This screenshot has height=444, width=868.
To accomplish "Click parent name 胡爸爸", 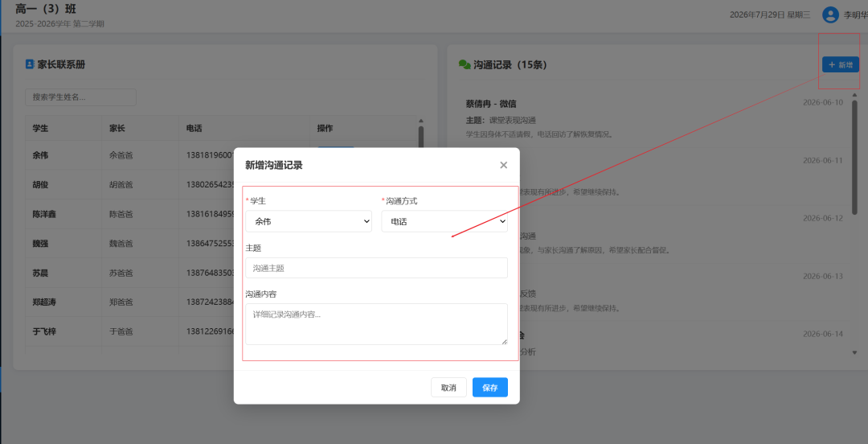I will click(121, 184).
